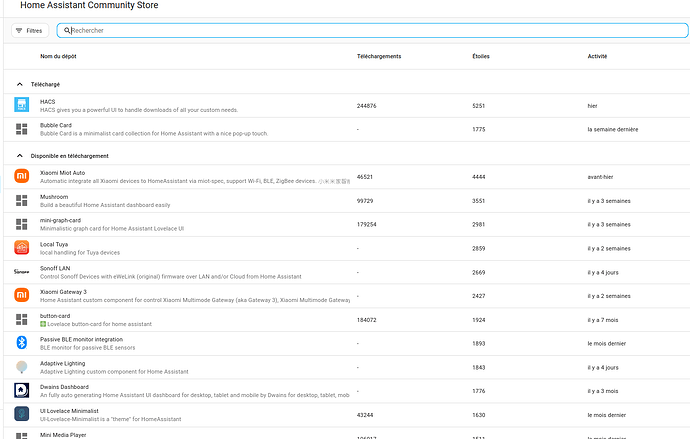The image size is (690, 439).
Task: Sort by Étoiles column header
Action: [481, 56]
